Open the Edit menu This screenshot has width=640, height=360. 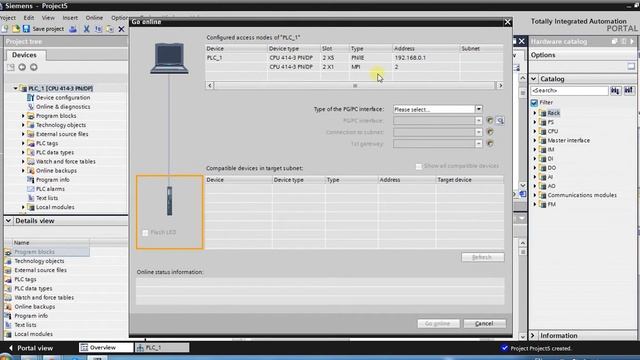[x=29, y=18]
